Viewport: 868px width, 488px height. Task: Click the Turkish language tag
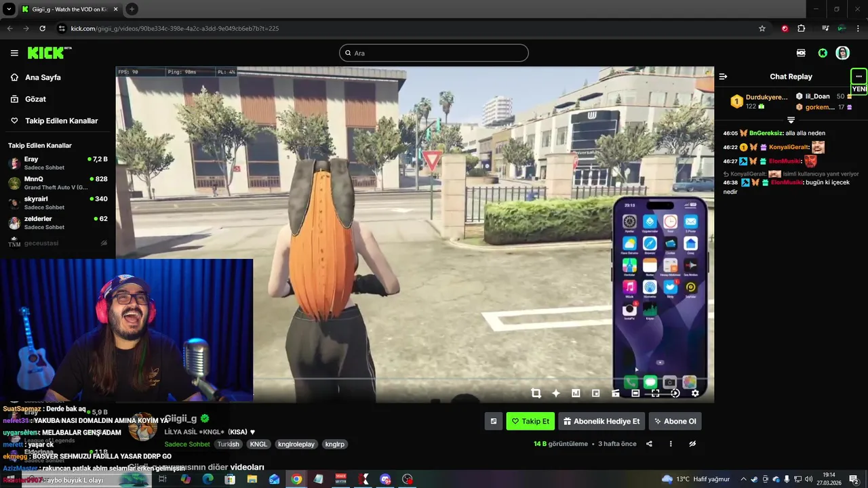click(228, 444)
